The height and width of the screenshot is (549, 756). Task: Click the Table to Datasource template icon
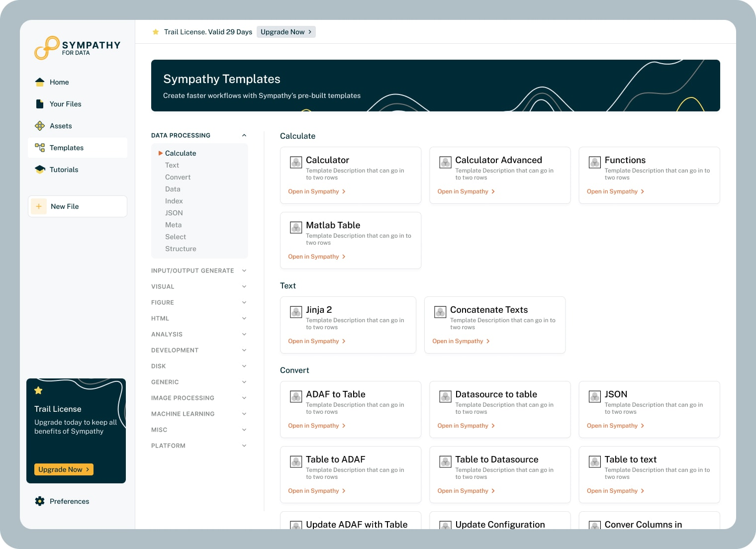pos(445,461)
